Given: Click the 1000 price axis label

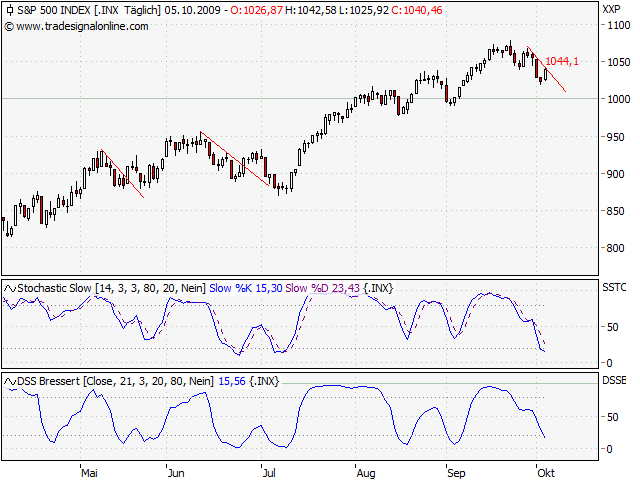Looking at the screenshot, I should tap(619, 99).
